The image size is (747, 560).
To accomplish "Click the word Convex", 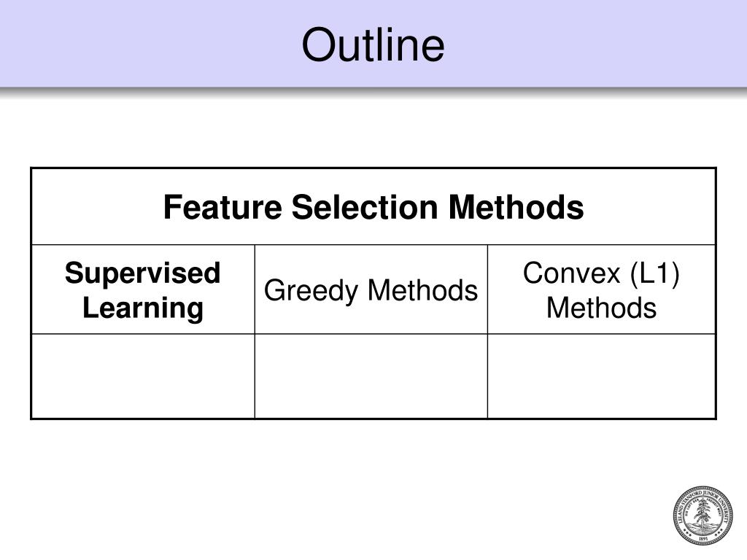I will coord(572,273).
